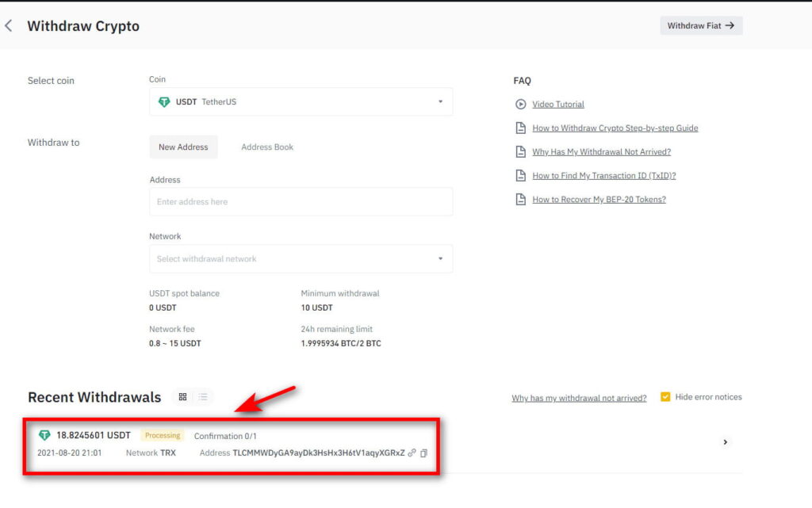Click the 2021-08-20 21:01 timestamp
Viewport: 812px width, 508px height.
pyautogui.click(x=70, y=453)
